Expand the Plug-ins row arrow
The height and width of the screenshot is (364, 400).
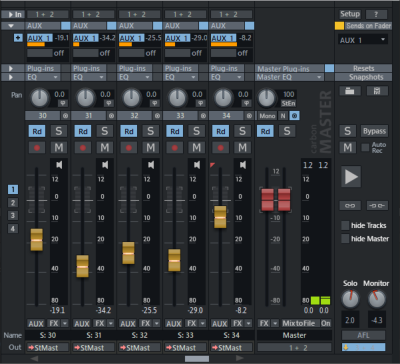11,68
